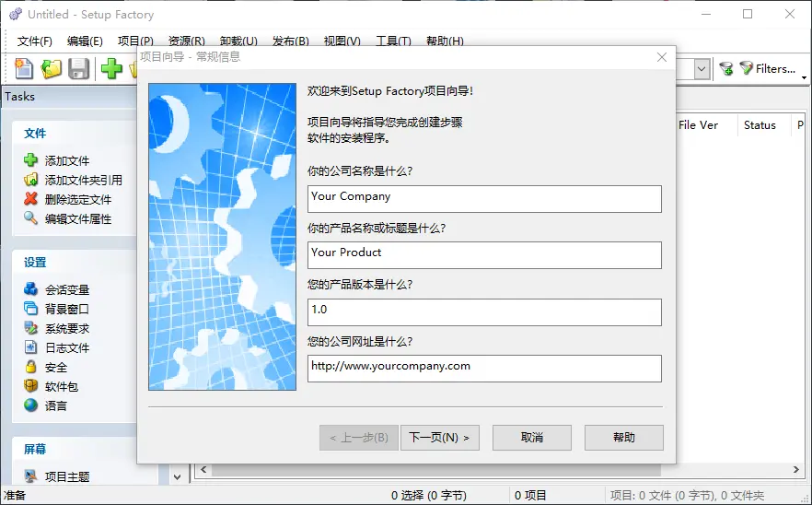The height and width of the screenshot is (505, 812).
Task: Click the filter add icon beside Filters
Action: click(726, 68)
